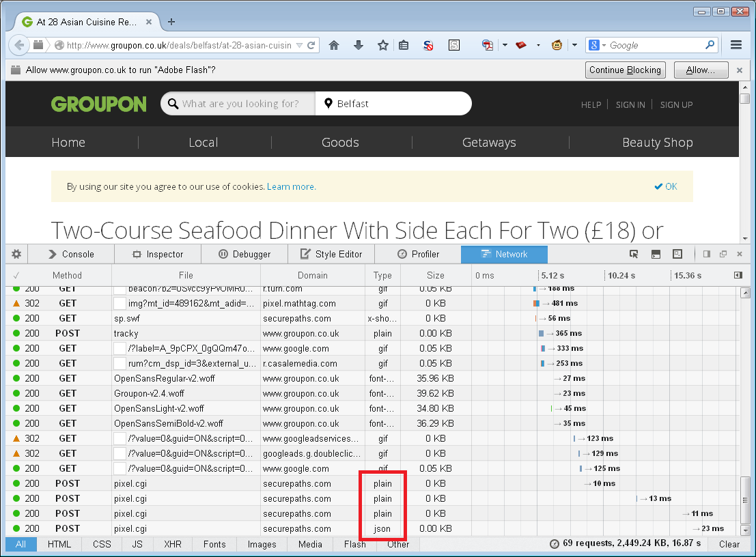Screen dimensions: 756x557
Task: Open the SIGN IN link
Action: 630,104
